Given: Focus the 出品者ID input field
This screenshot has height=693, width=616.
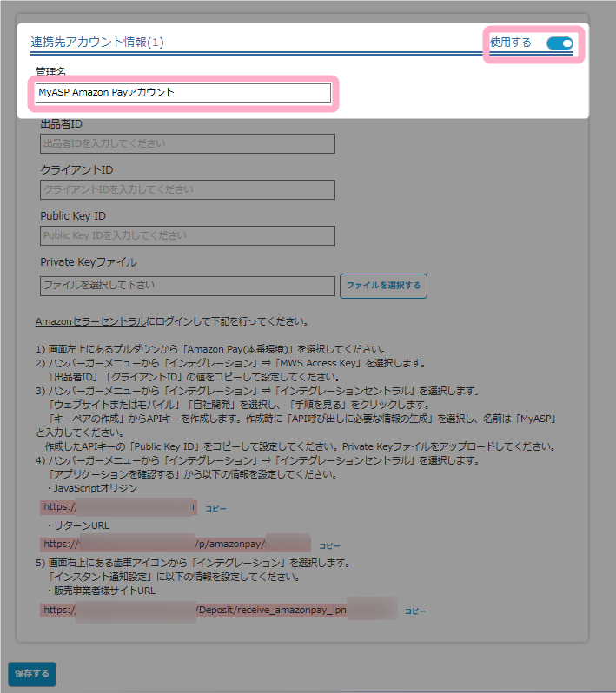Looking at the screenshot, I should (x=187, y=143).
